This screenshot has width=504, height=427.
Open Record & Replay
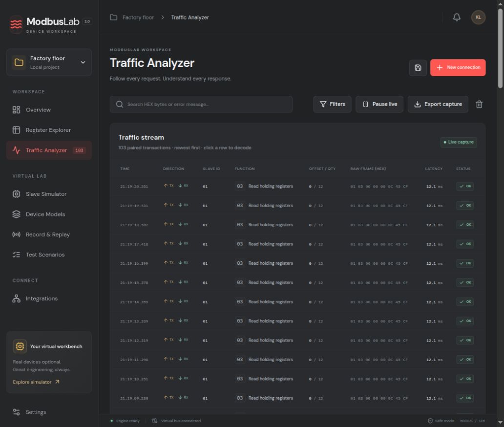pyautogui.click(x=49, y=235)
